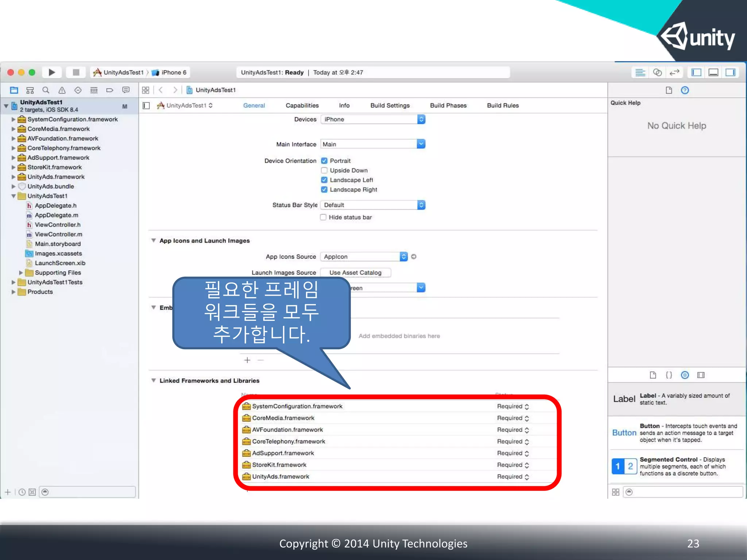Viewport: 747px width, 560px height.
Task: Open the Devices dropdown
Action: tap(373, 120)
